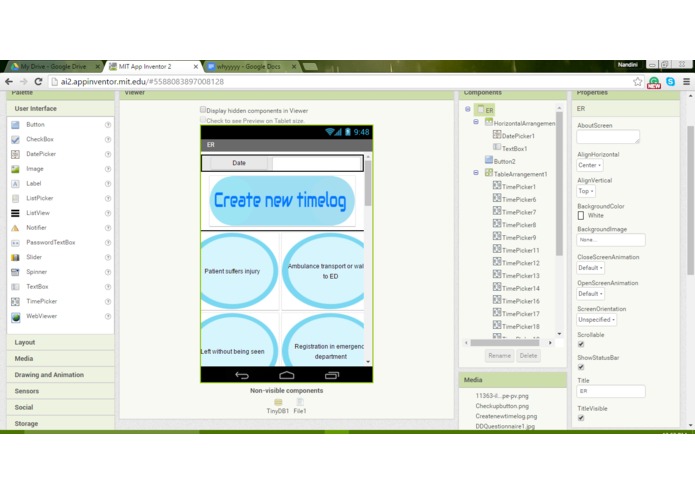695x494 pixels.
Task: Toggle the ShowStatusBar checkbox
Action: point(581,367)
